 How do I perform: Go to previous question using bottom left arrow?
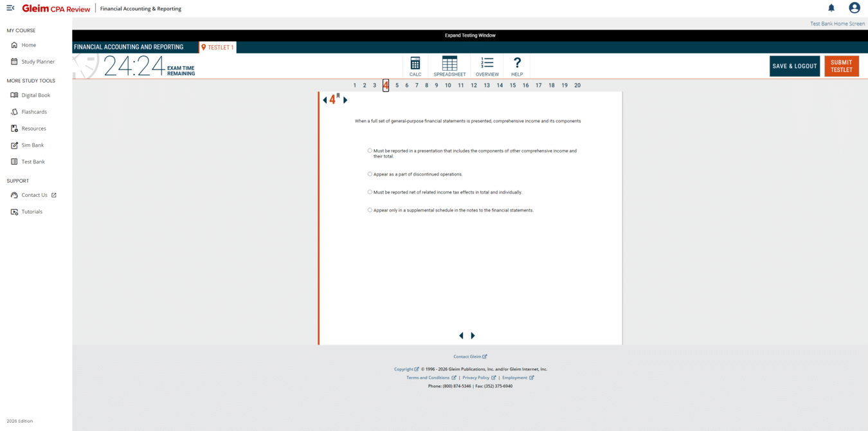tap(461, 336)
